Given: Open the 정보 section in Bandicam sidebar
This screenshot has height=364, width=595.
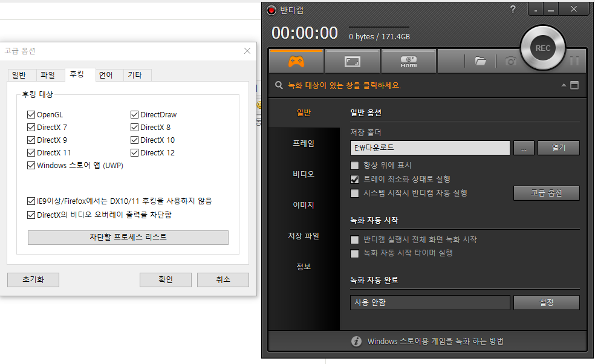Looking at the screenshot, I should pyautogui.click(x=304, y=267).
